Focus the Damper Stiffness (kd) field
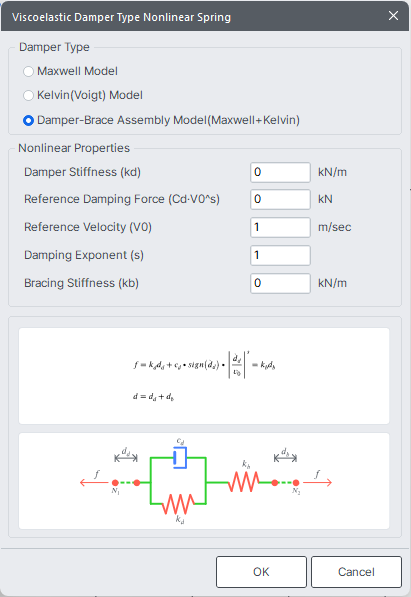This screenshot has width=411, height=597. (280, 172)
